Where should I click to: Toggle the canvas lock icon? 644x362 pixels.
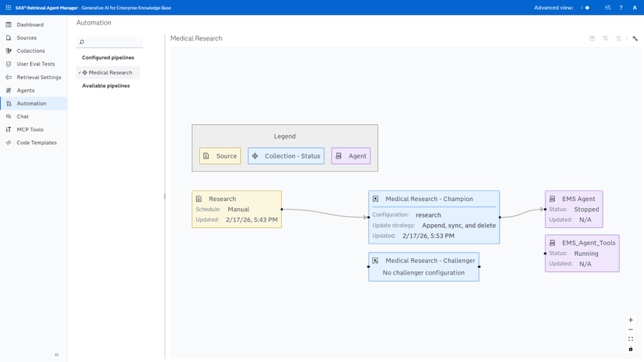[x=630, y=349]
